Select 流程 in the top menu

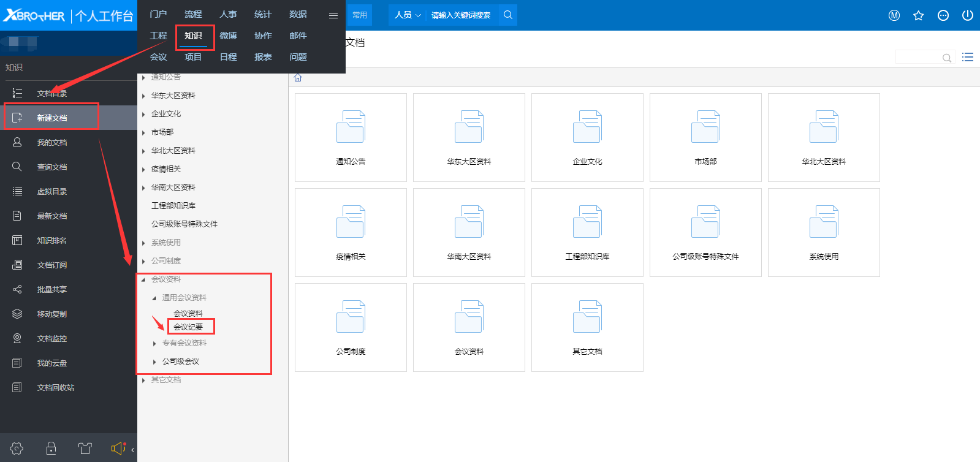[x=193, y=14]
